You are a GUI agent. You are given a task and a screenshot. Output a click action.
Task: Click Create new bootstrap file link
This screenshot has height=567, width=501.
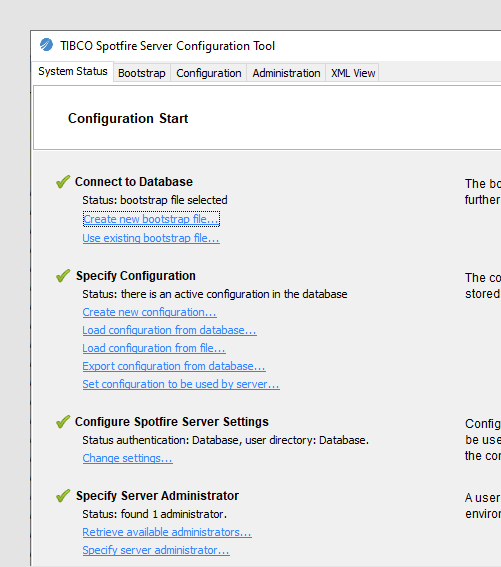[151, 219]
